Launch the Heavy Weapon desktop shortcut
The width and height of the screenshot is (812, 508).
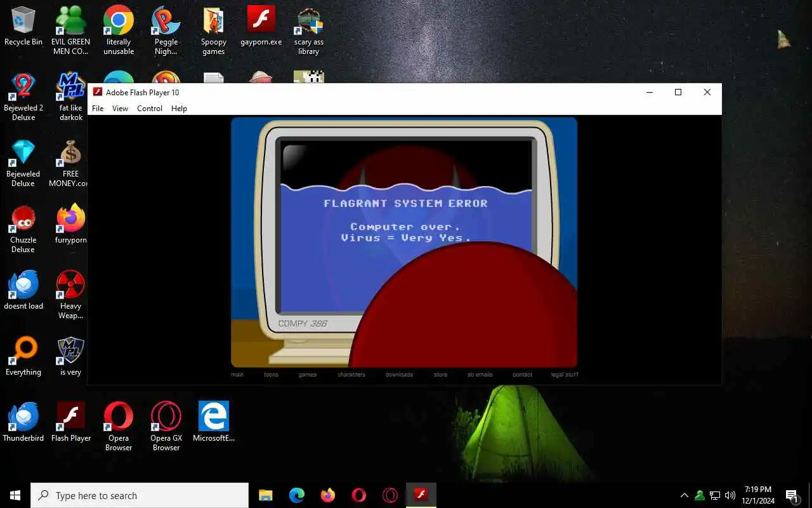71,295
